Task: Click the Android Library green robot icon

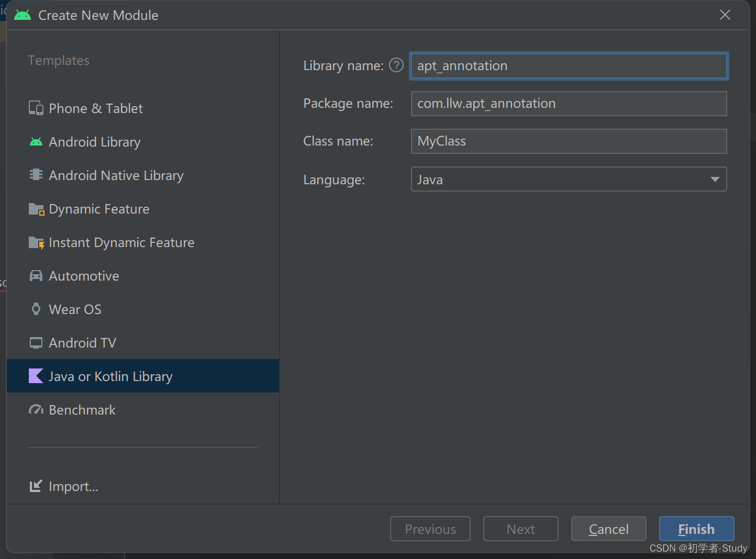Action: click(36, 142)
